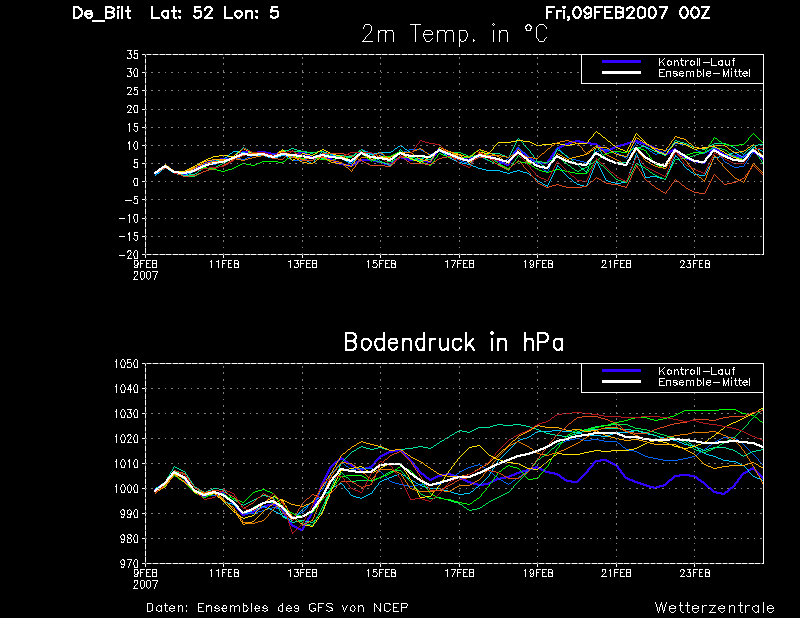Image resolution: width=800 pixels, height=618 pixels.
Task: Click the 9FEB 2007 start label on pressure chart
Action: click(145, 579)
